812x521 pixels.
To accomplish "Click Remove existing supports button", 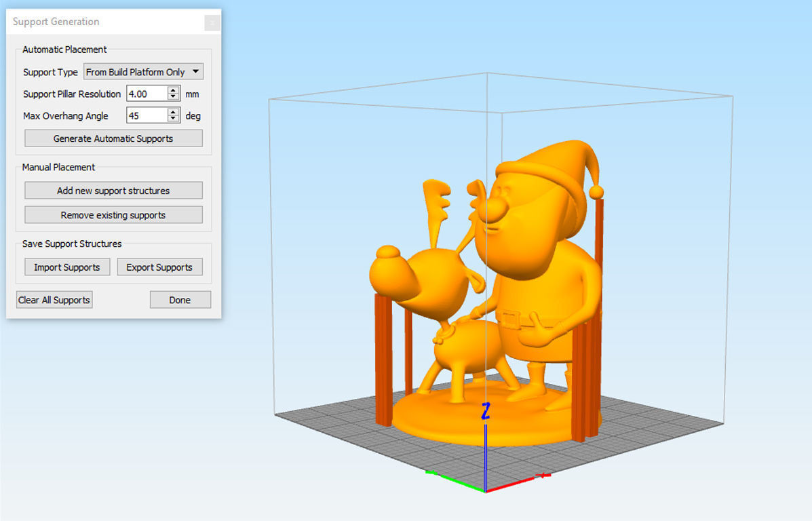I will [x=113, y=215].
